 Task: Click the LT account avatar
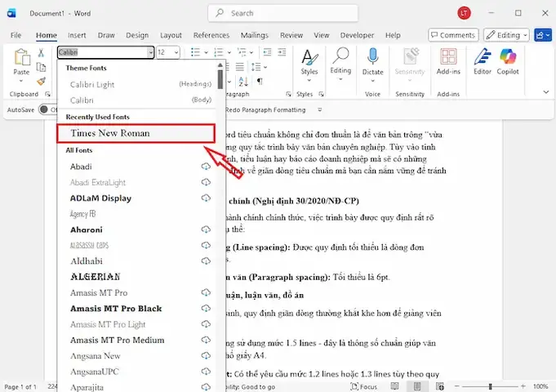click(x=464, y=14)
